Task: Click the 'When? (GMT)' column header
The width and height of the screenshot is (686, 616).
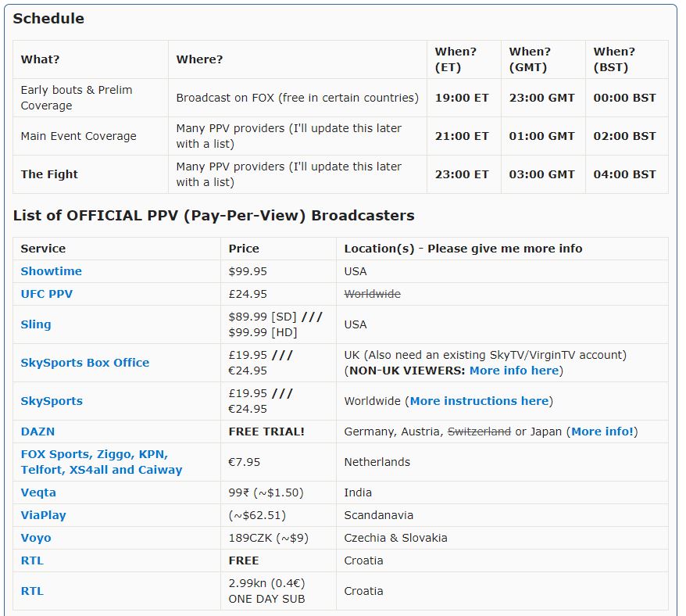Action: pos(530,59)
